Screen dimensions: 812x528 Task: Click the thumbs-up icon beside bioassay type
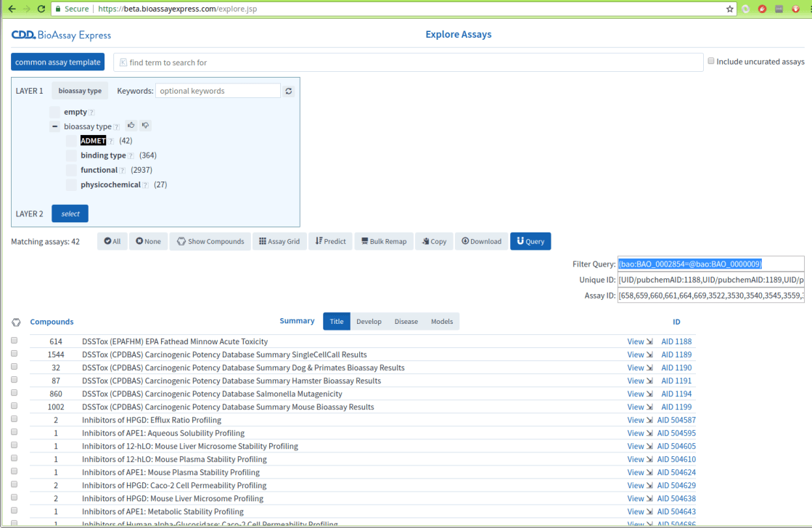click(x=131, y=126)
